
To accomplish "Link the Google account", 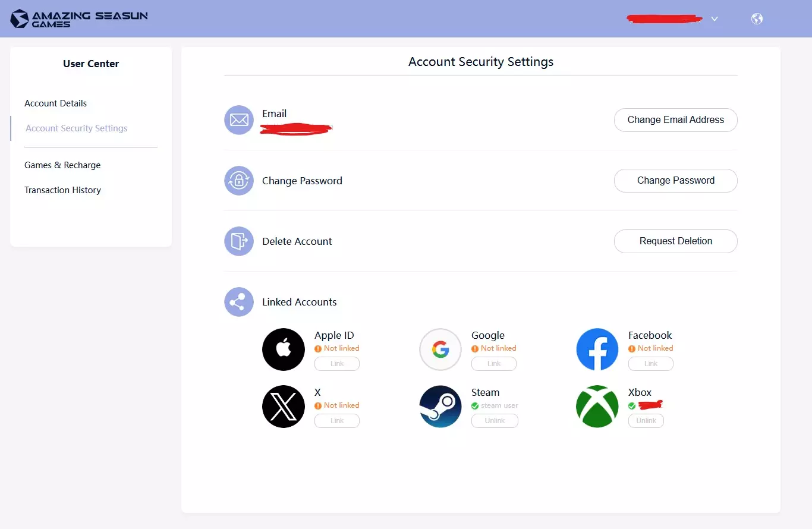I will click(494, 364).
